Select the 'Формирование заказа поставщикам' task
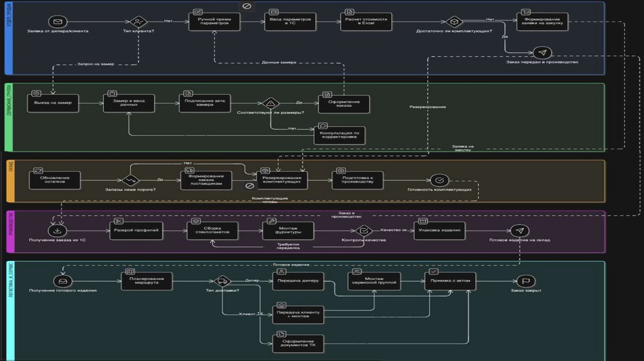 point(206,181)
